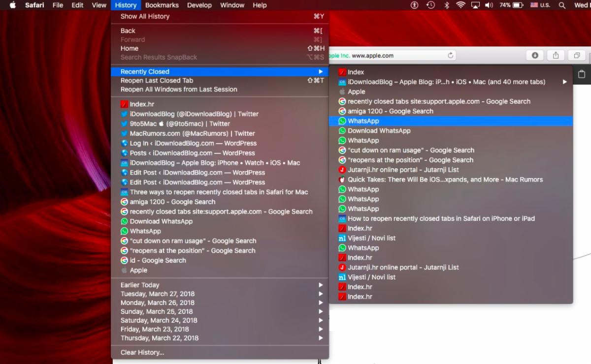The width and height of the screenshot is (591, 364).
Task: Open Safari downloads button
Action: (535, 56)
